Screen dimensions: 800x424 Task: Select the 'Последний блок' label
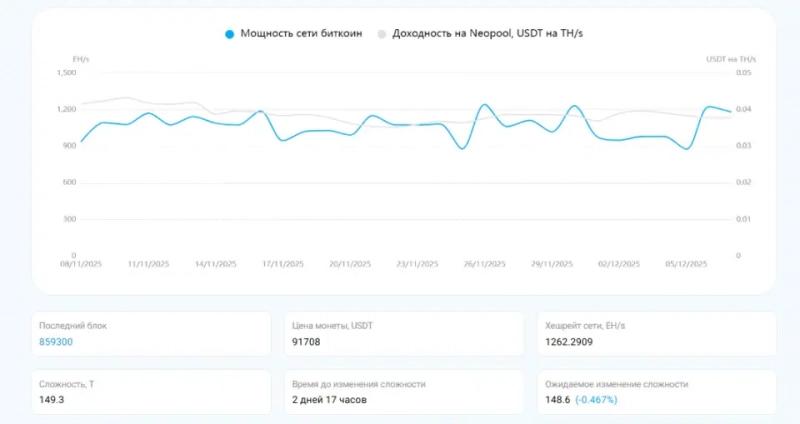click(x=73, y=326)
